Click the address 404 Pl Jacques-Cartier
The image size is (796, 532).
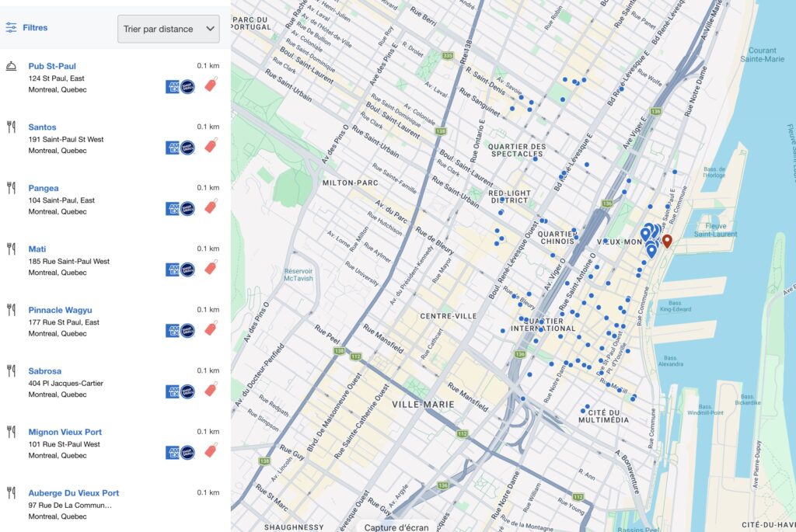(66, 383)
